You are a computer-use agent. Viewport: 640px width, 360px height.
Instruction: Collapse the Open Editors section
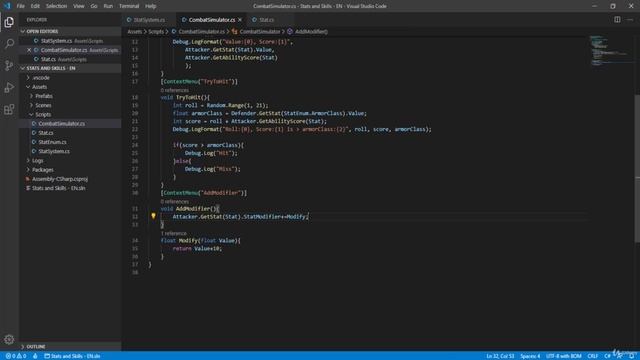click(70, 31)
